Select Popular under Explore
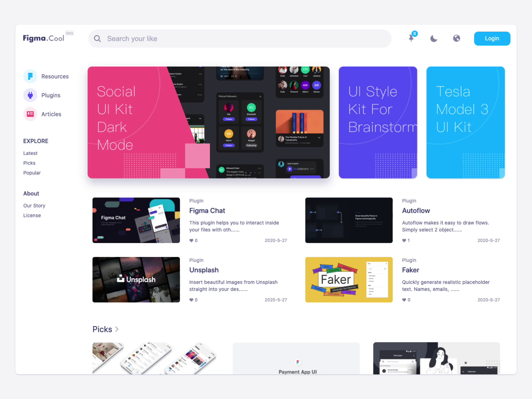The width and height of the screenshot is (532, 399). [x=32, y=173]
